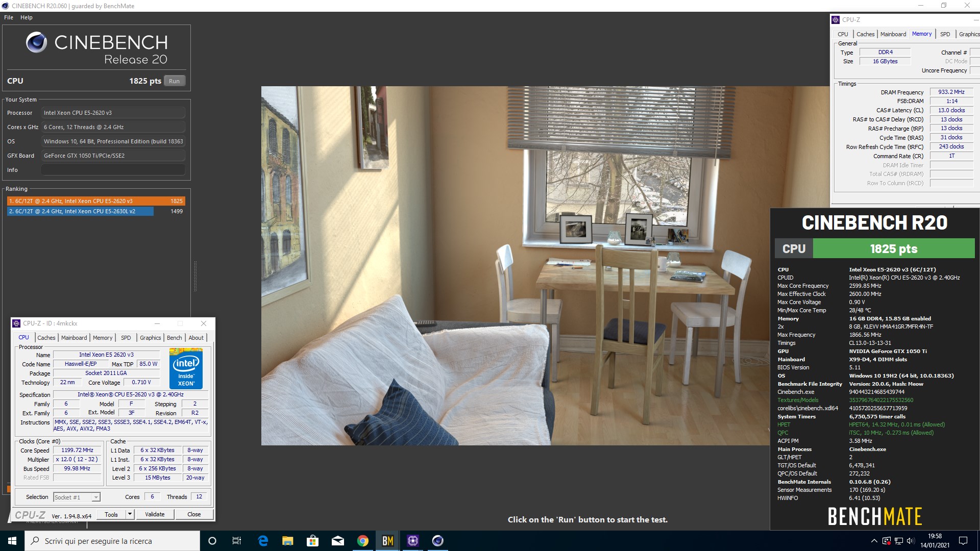
Task: Open SPD tab in top-right CPU-Z window
Action: click(x=945, y=34)
